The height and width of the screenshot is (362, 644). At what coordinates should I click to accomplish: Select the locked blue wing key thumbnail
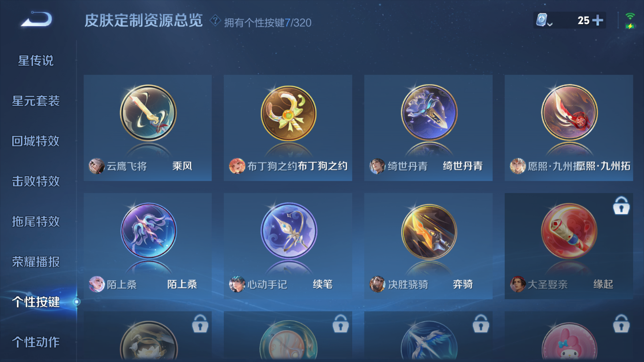tap(429, 340)
